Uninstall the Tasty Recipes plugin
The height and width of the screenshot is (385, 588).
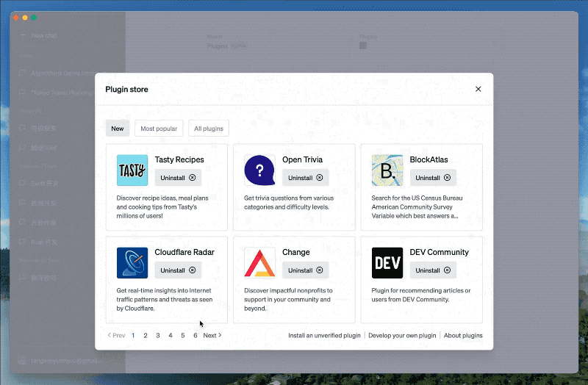[178, 178]
